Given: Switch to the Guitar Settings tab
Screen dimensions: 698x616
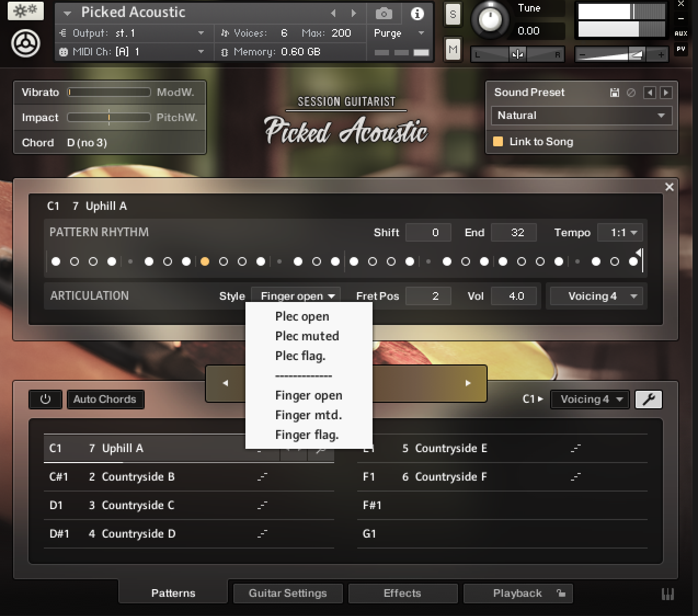Looking at the screenshot, I should pyautogui.click(x=288, y=593).
